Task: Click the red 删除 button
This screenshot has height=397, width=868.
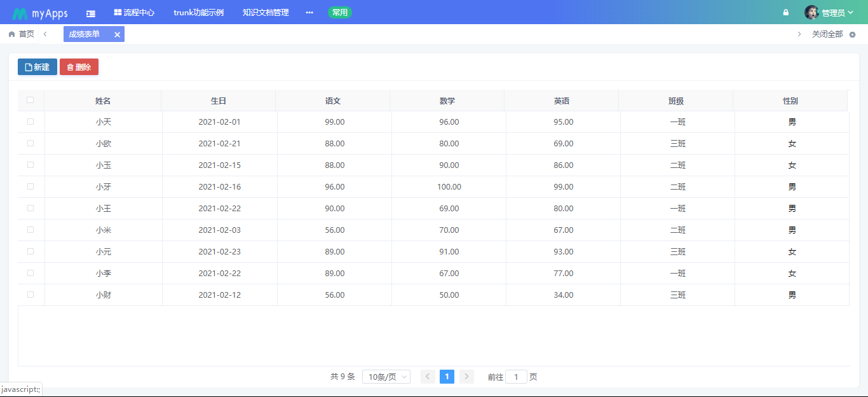Action: (79, 67)
